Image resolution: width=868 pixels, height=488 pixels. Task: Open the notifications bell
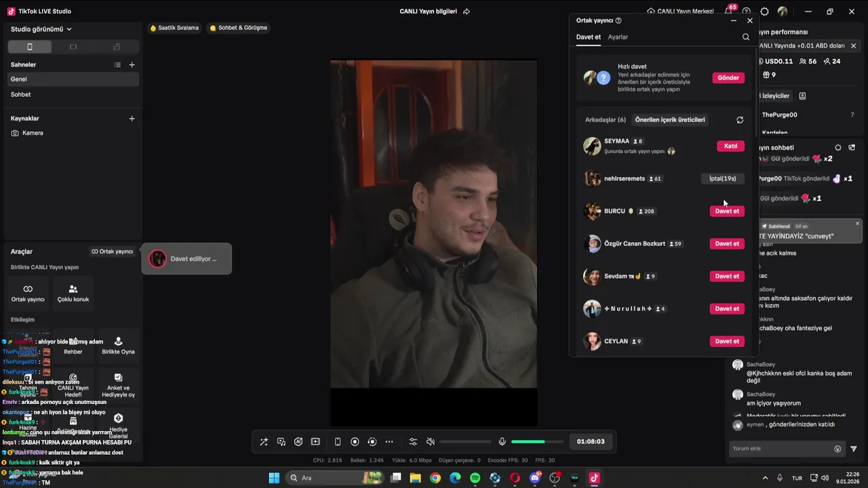pos(728,12)
